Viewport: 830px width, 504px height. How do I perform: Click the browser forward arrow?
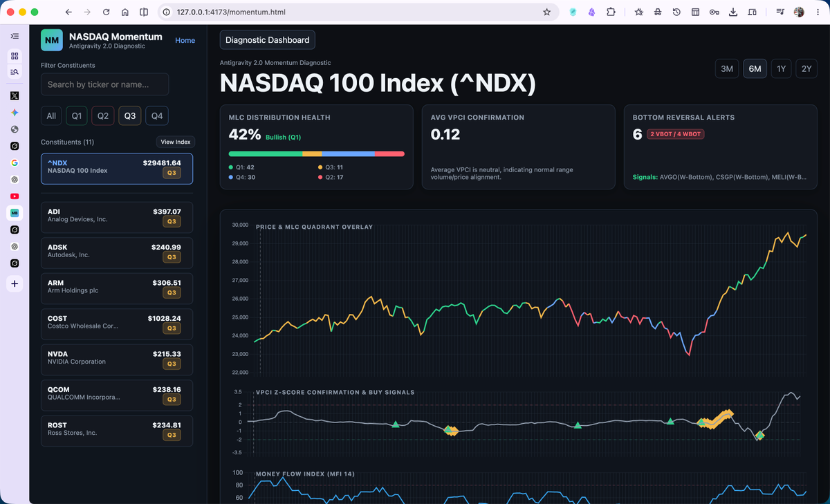pos(87,12)
